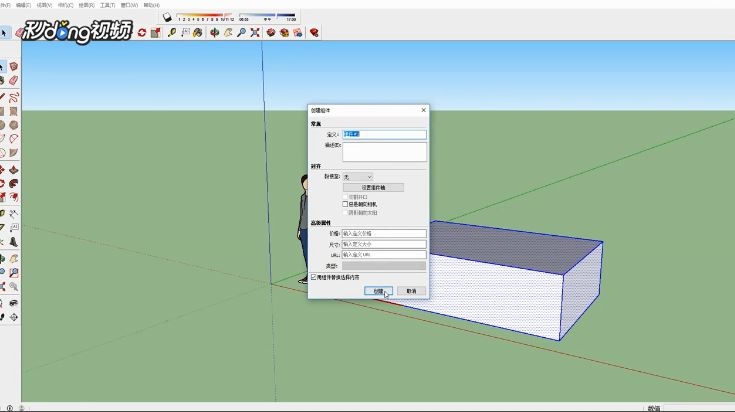Activate the Orbit camera tool

[x=215, y=32]
